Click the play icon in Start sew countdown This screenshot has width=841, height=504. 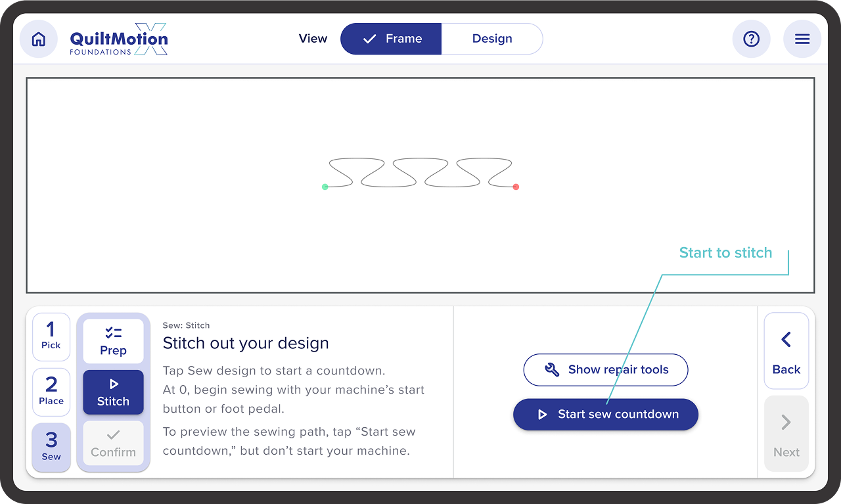543,415
